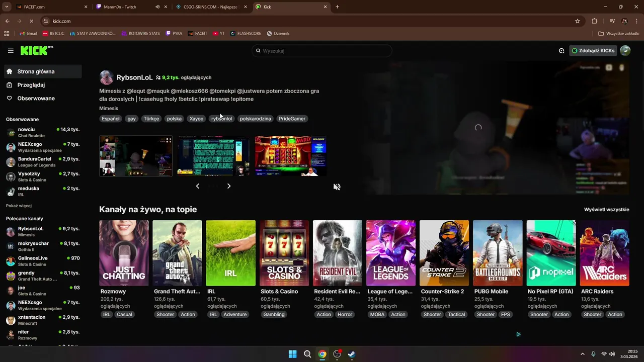Click the icon left of Zdobądź KICKs
644x362 pixels.
(x=561, y=51)
